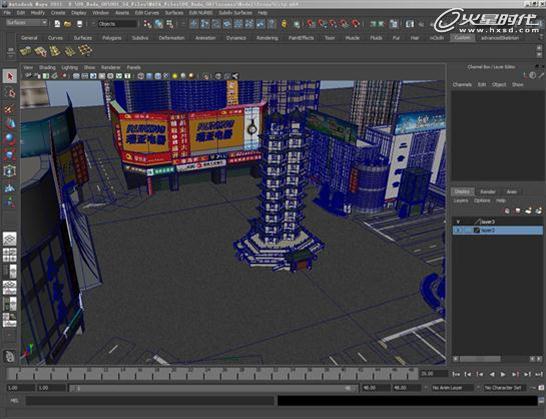The width and height of the screenshot is (546, 419).
Task: Select the arrow Select tool
Action: [x=10, y=76]
